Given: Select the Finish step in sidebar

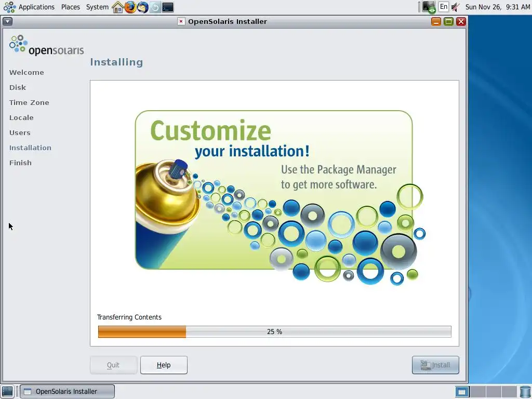Looking at the screenshot, I should [20, 163].
